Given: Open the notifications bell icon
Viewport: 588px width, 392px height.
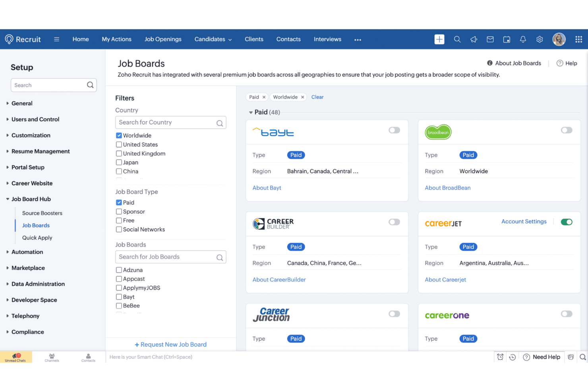Looking at the screenshot, I should (x=523, y=39).
